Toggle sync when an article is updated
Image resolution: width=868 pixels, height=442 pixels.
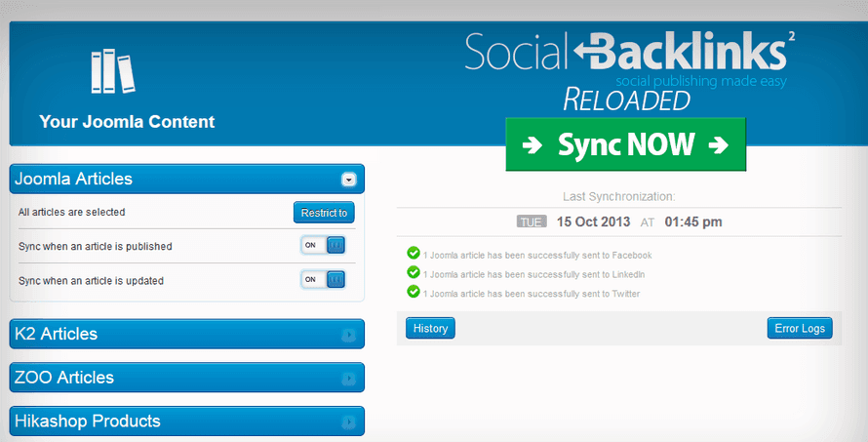tap(323, 280)
